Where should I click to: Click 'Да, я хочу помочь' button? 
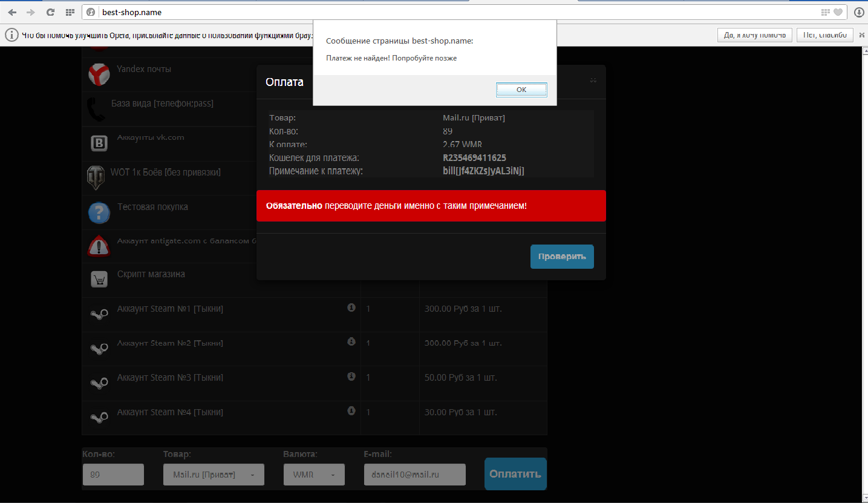click(755, 35)
